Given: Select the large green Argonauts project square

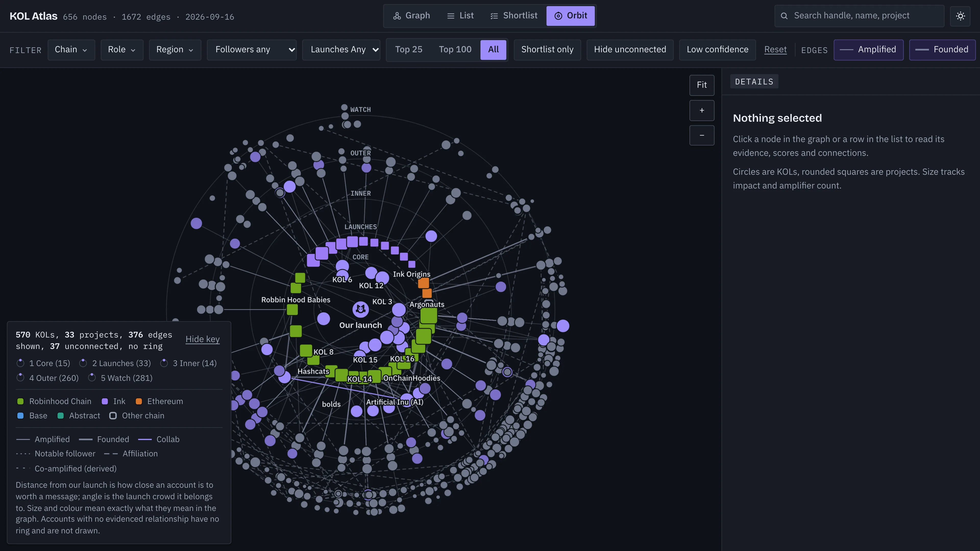Looking at the screenshot, I should [x=429, y=316].
